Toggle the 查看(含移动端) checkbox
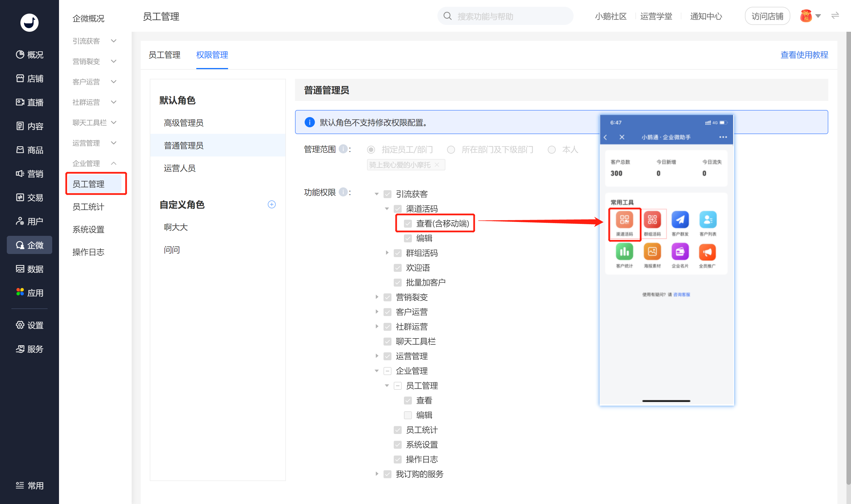The height and width of the screenshot is (504, 851). (x=408, y=223)
